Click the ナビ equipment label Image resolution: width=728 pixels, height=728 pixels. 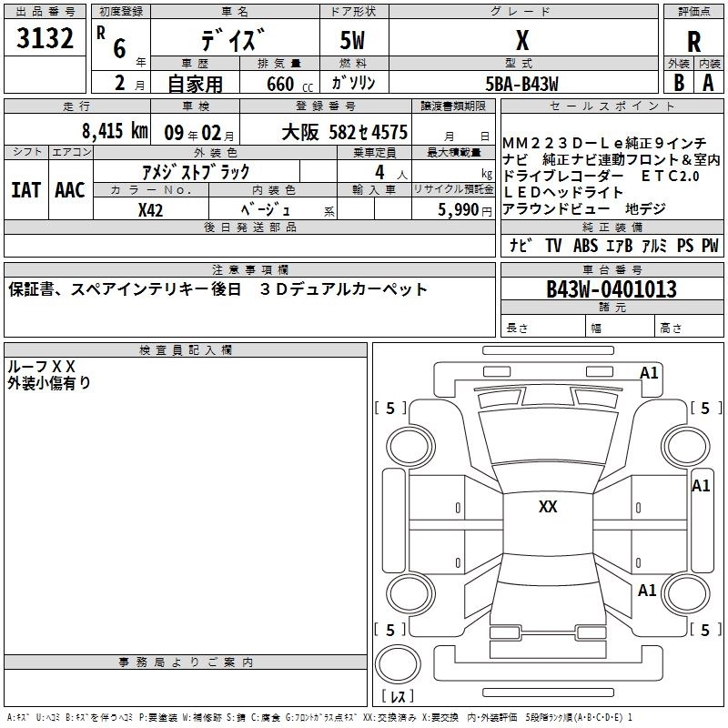coord(521,245)
